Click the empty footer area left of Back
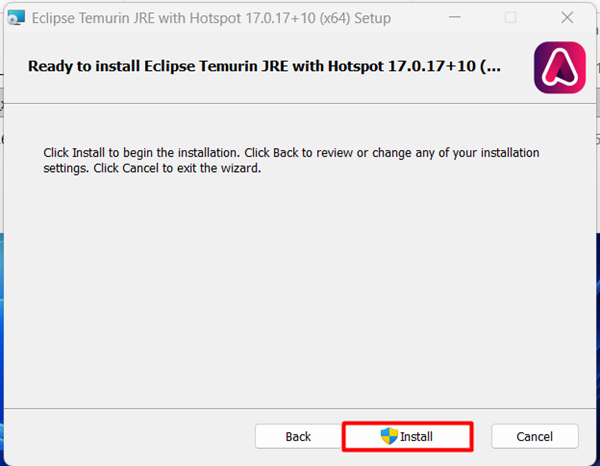The width and height of the screenshot is (600, 466). (x=130, y=436)
